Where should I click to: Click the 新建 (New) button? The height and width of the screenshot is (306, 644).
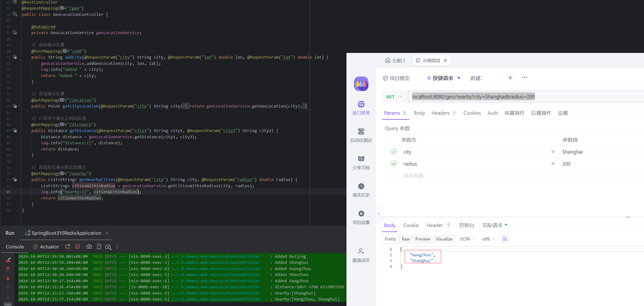[x=476, y=78]
